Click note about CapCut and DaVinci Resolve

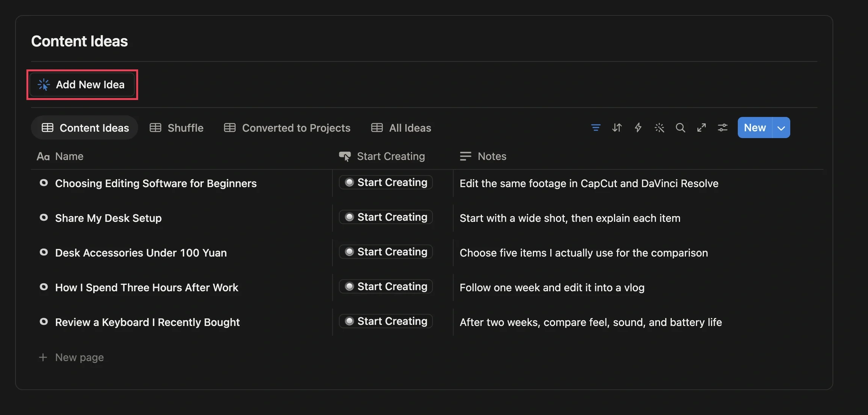[589, 183]
